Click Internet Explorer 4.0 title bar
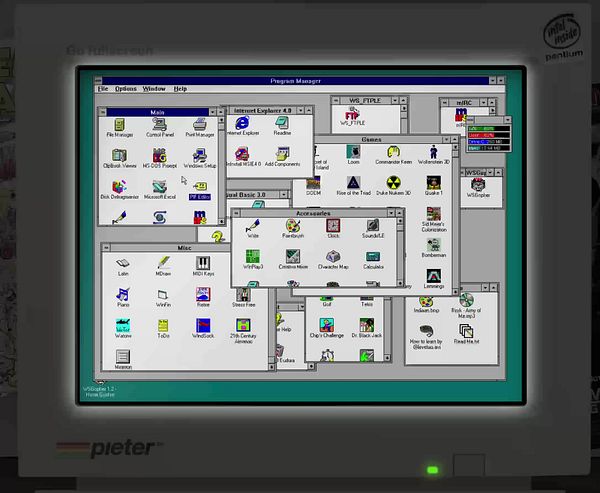 click(262, 111)
